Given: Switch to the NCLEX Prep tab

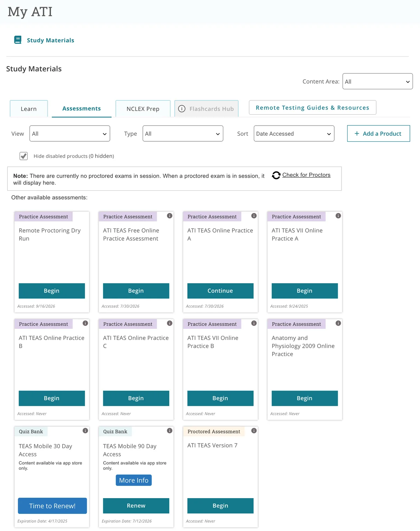Looking at the screenshot, I should [143, 109].
